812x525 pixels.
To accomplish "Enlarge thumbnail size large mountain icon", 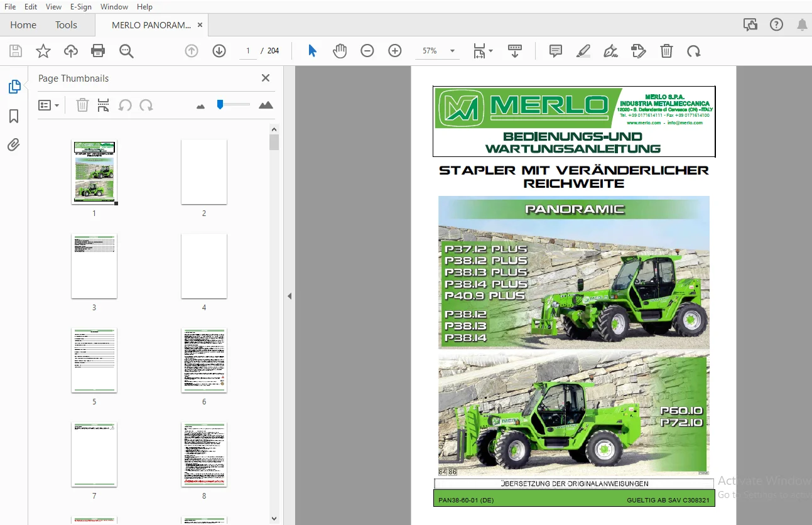I will tap(266, 106).
